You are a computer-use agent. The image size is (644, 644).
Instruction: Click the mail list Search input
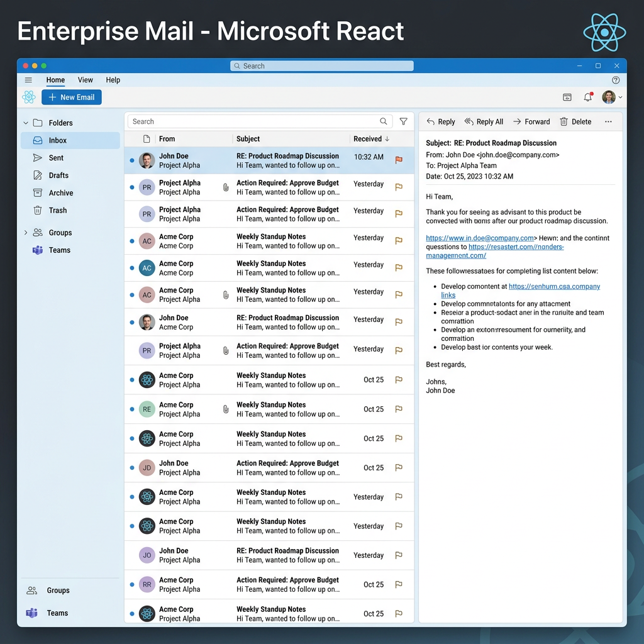click(x=260, y=121)
